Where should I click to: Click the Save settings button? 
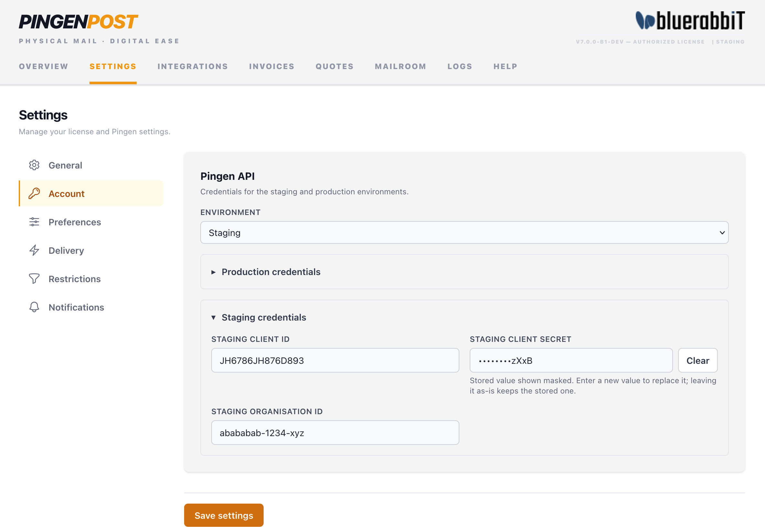coord(224,515)
